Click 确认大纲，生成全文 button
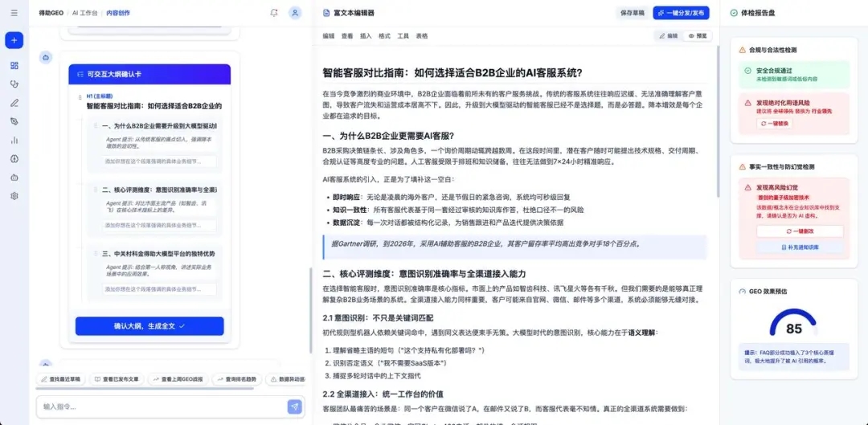 [149, 326]
